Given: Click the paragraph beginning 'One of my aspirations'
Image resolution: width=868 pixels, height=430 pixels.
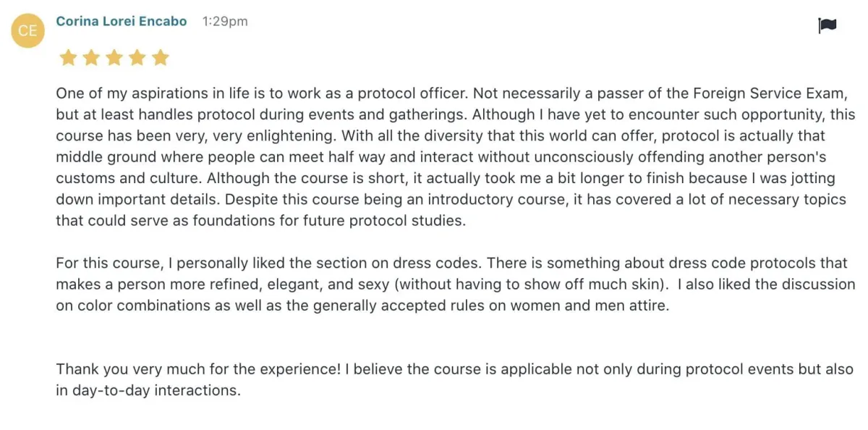Looking at the screenshot, I should point(456,157).
